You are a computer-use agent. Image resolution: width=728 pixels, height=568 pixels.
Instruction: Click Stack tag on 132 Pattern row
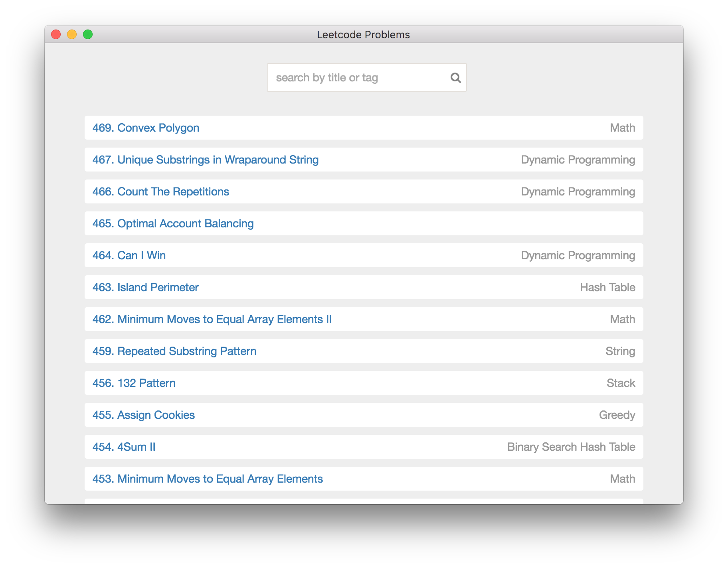(x=621, y=383)
